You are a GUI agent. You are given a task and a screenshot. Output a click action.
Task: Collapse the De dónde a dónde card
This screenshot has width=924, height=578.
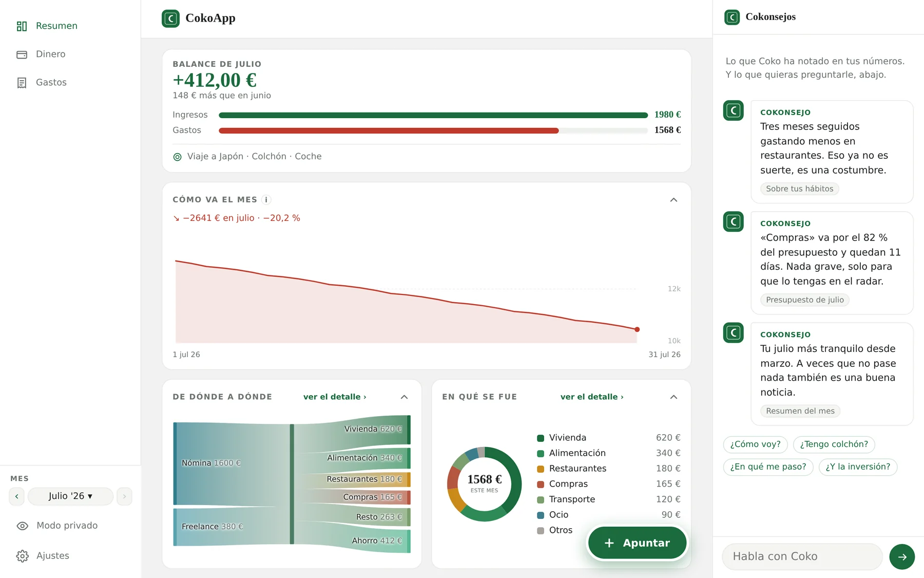point(404,397)
